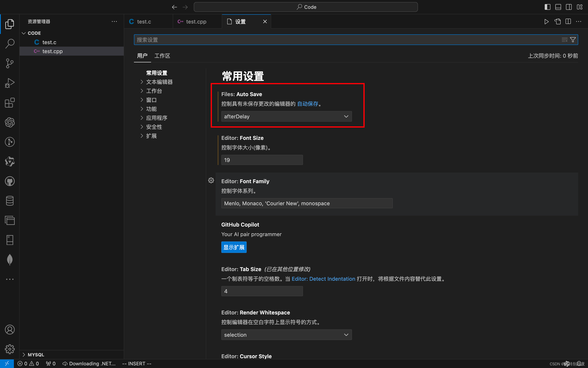Go back with the navigation arrow
Viewport: 588px width, 368px height.
pos(174,7)
